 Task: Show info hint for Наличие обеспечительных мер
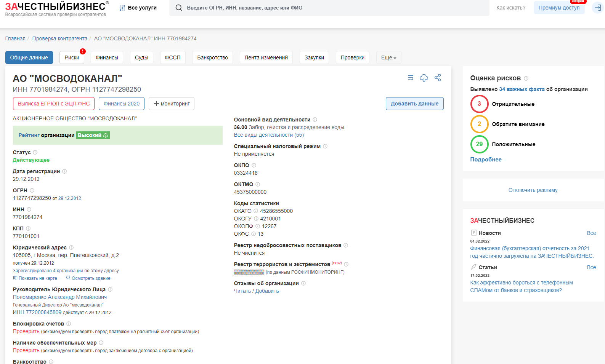[x=101, y=343]
